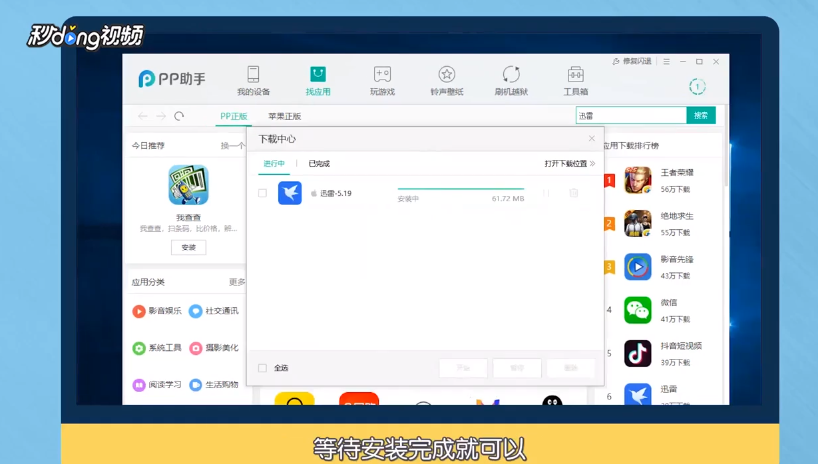Go forward with the right arrow

(161, 116)
